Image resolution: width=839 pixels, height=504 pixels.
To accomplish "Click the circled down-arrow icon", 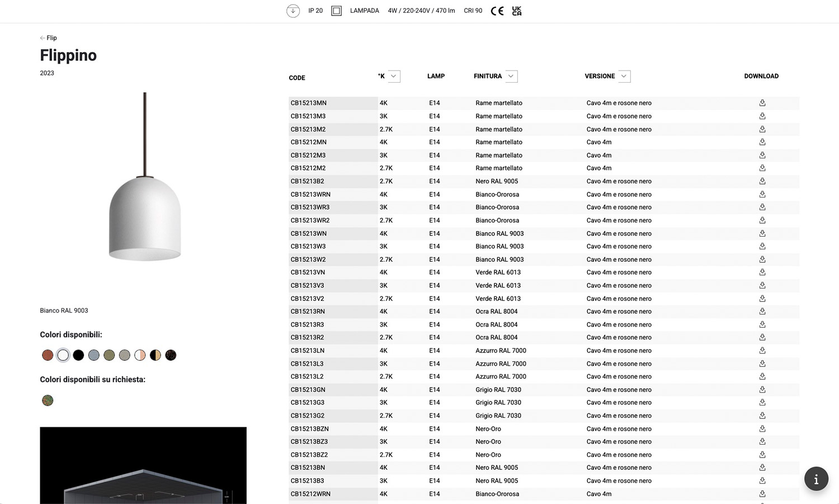I will click(x=293, y=11).
